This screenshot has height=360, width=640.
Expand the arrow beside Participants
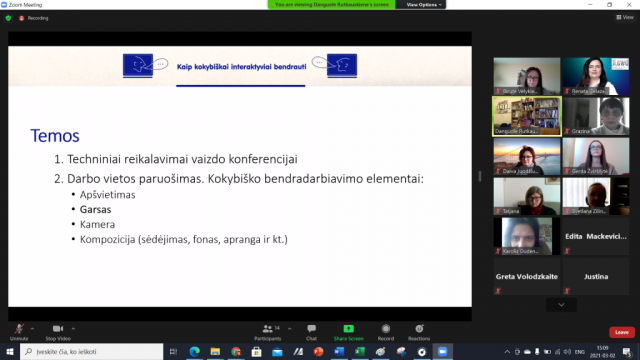pyautogui.click(x=289, y=329)
